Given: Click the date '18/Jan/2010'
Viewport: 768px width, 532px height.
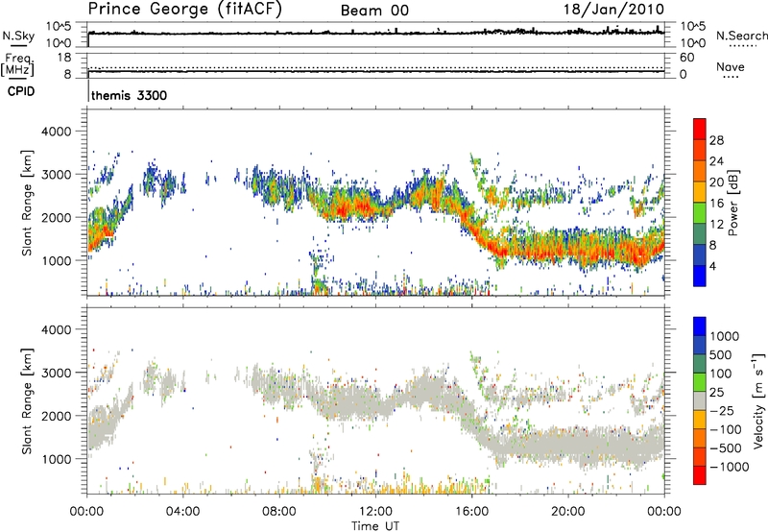Looking at the screenshot, I should [x=614, y=10].
